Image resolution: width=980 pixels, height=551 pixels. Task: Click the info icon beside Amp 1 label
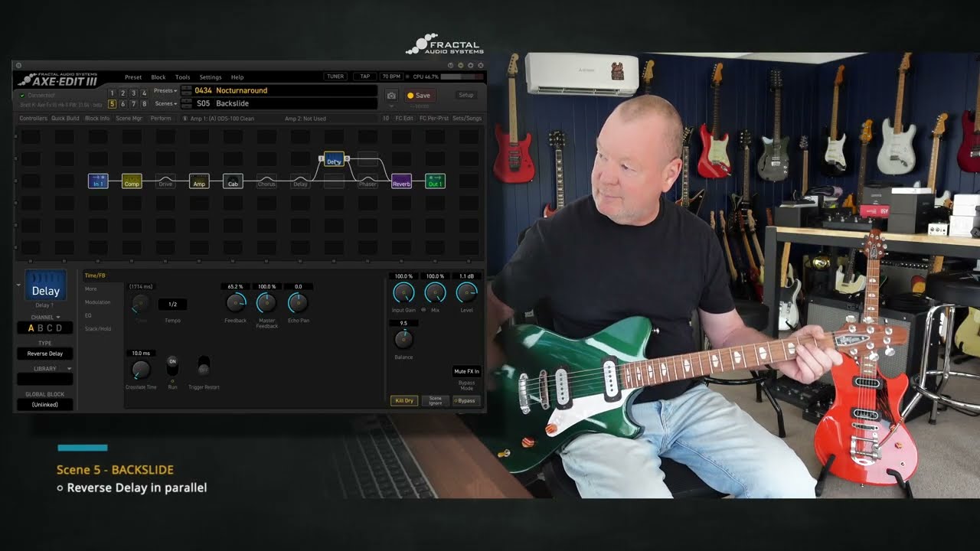tap(185, 119)
